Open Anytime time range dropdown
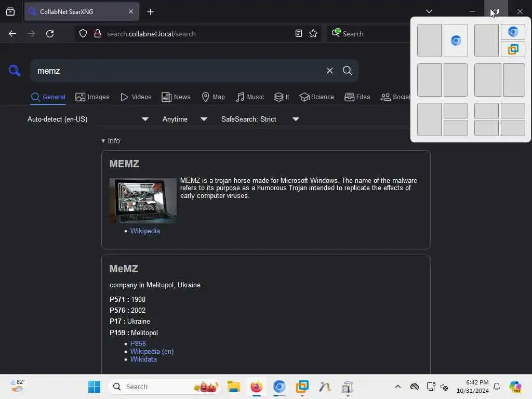 (x=184, y=119)
